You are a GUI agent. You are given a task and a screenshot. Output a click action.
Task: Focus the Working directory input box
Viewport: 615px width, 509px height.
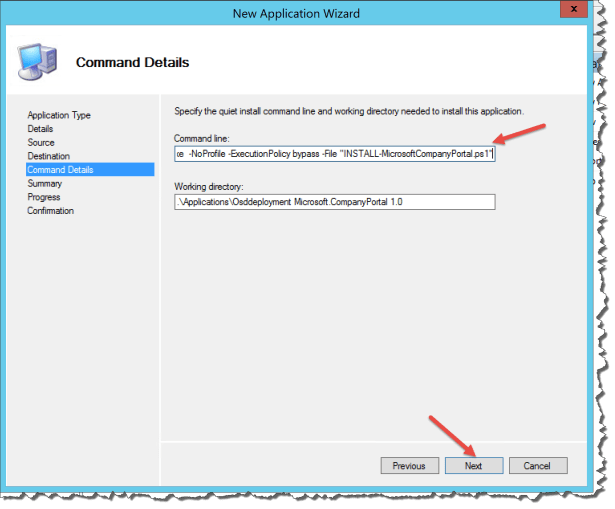(334, 202)
